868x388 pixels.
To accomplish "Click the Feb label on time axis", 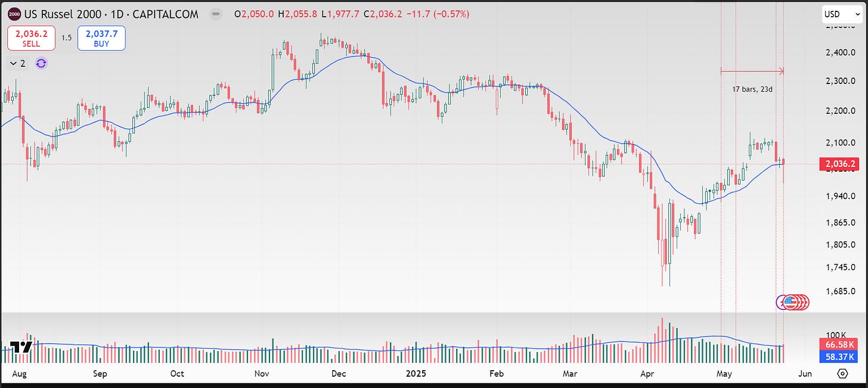I will 496,374.
